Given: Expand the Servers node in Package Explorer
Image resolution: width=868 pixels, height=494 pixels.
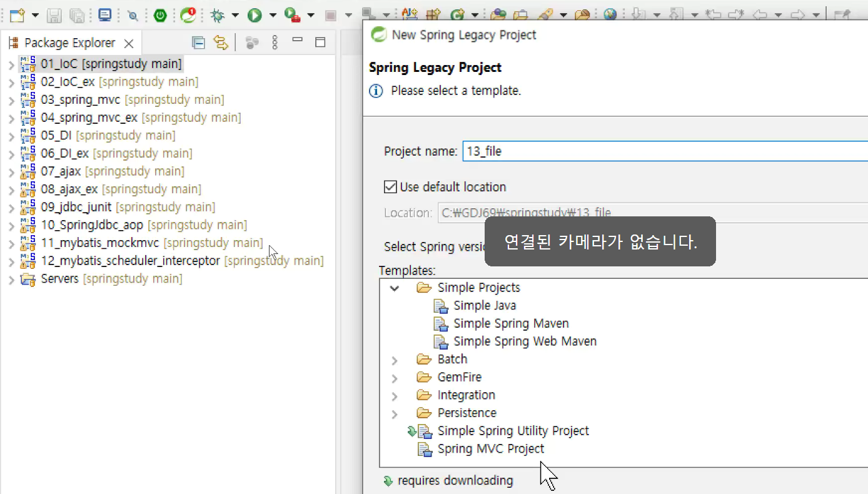Looking at the screenshot, I should [x=11, y=280].
